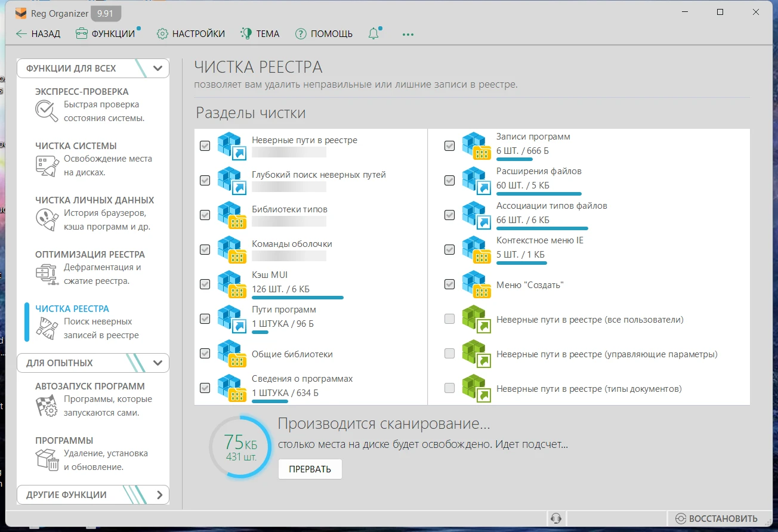Uncheck the Меню "Создать" checkbox
This screenshot has width=778, height=532.
(x=450, y=284)
